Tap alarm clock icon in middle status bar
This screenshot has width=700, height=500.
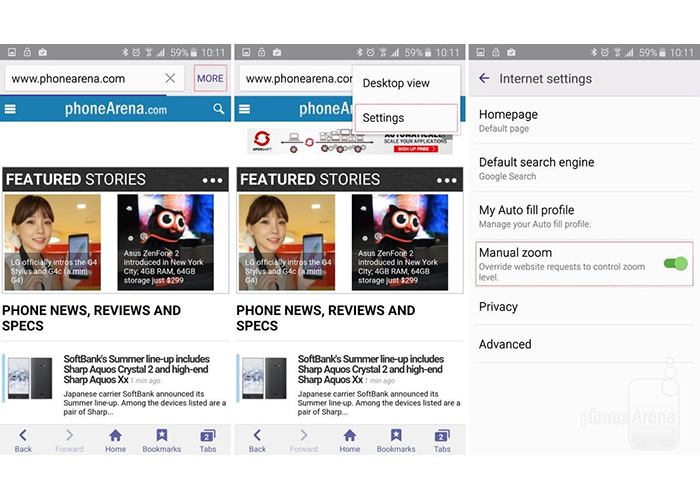pyautogui.click(x=370, y=53)
